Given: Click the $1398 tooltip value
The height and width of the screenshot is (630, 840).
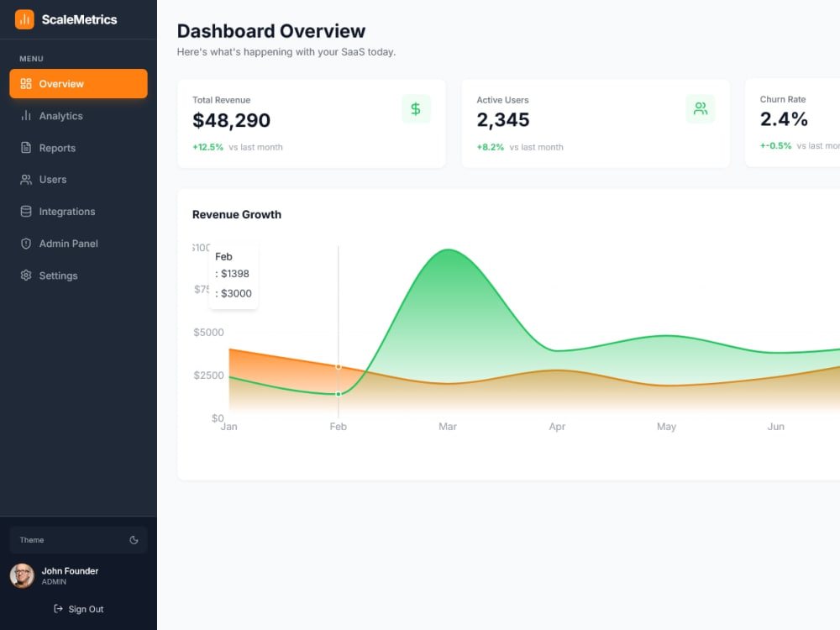Looking at the screenshot, I should 234,274.
